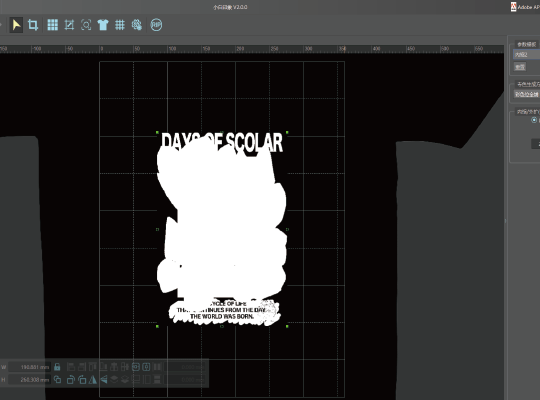540x400 pixels.
Task: Select the arrow selection tool
Action: tap(16, 25)
